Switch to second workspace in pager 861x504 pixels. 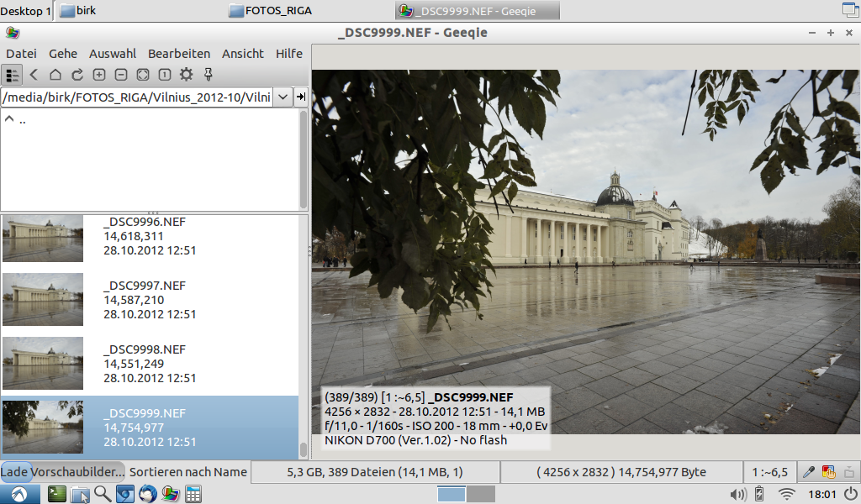tap(482, 494)
